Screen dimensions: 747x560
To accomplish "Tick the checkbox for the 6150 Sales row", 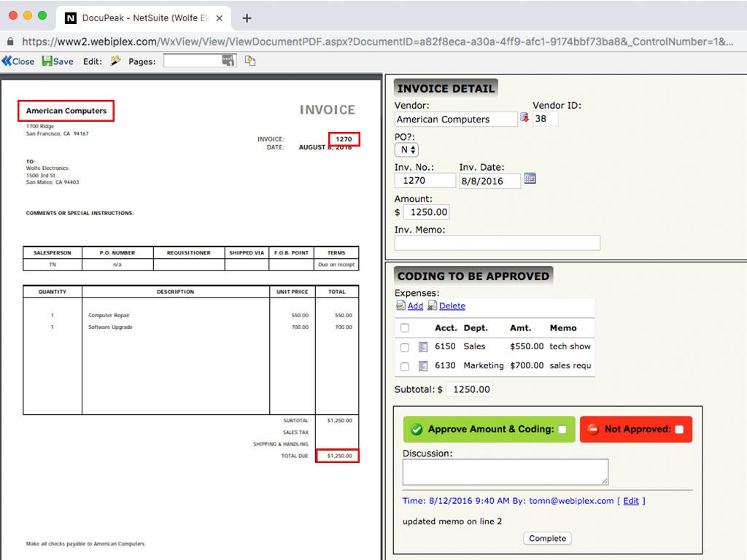I will point(405,348).
